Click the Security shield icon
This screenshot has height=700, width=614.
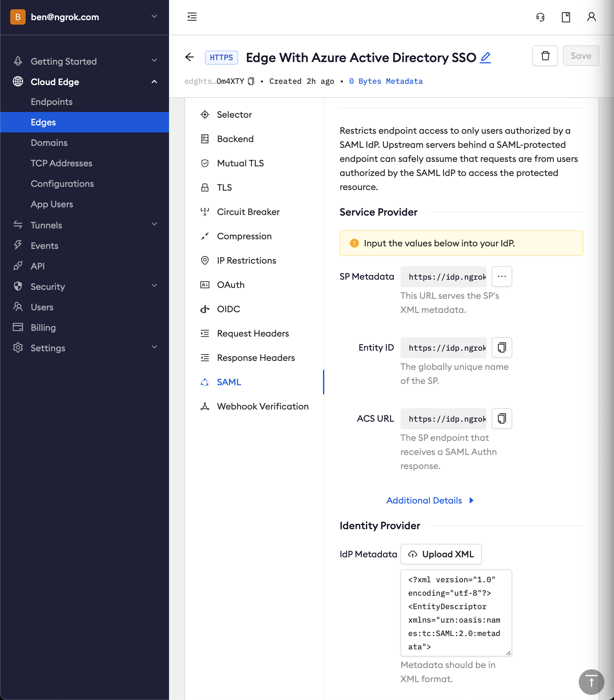pos(18,286)
